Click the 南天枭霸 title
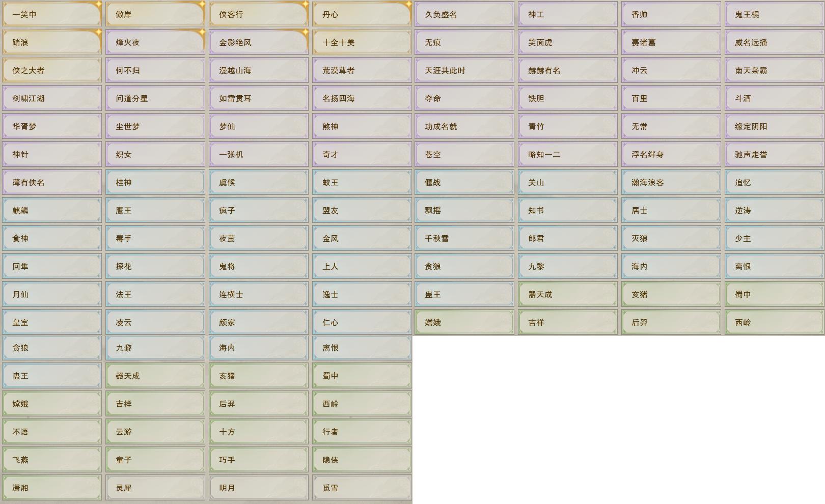The width and height of the screenshot is (825, 504). (774, 70)
